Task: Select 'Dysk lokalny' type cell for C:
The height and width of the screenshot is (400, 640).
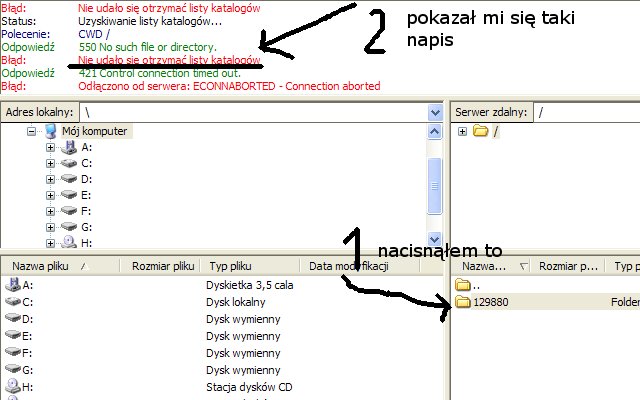Action: (236, 302)
